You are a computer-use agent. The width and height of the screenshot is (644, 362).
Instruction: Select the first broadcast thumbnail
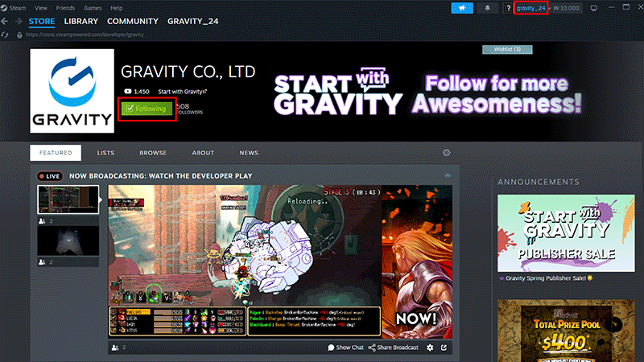68,200
